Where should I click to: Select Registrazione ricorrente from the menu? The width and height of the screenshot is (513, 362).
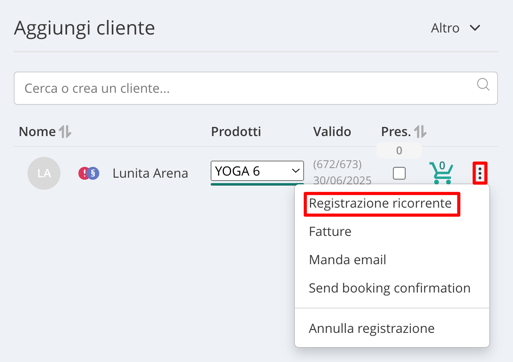tap(380, 203)
